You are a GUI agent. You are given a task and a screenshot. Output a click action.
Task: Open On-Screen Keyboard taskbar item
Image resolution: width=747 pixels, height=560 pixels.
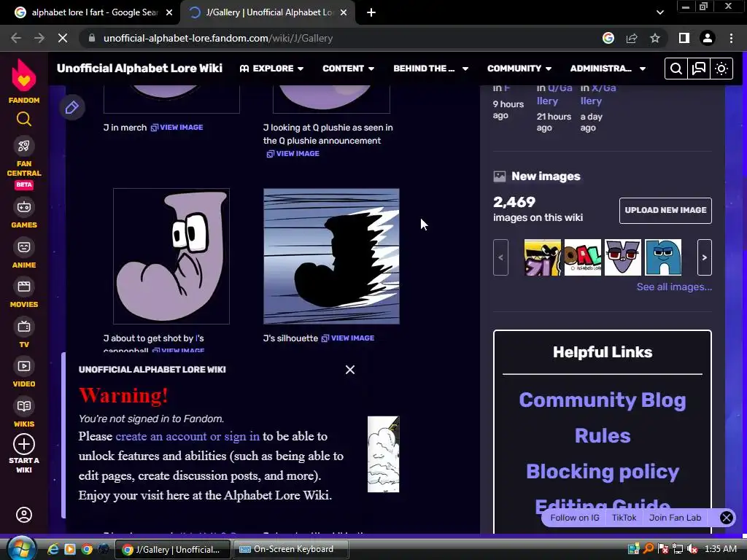[x=290, y=549]
